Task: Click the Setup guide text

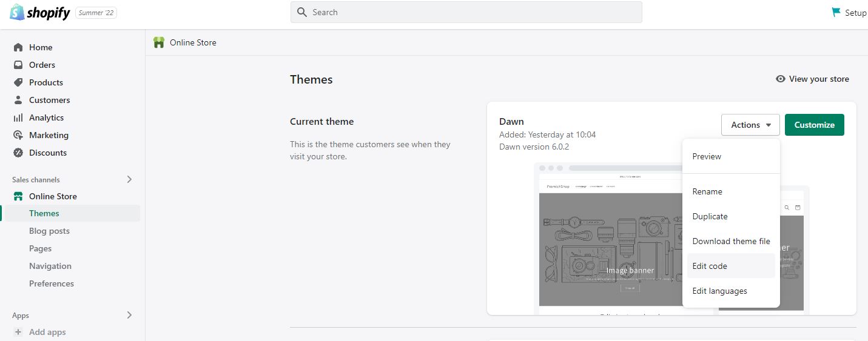Action: pyautogui.click(x=856, y=13)
